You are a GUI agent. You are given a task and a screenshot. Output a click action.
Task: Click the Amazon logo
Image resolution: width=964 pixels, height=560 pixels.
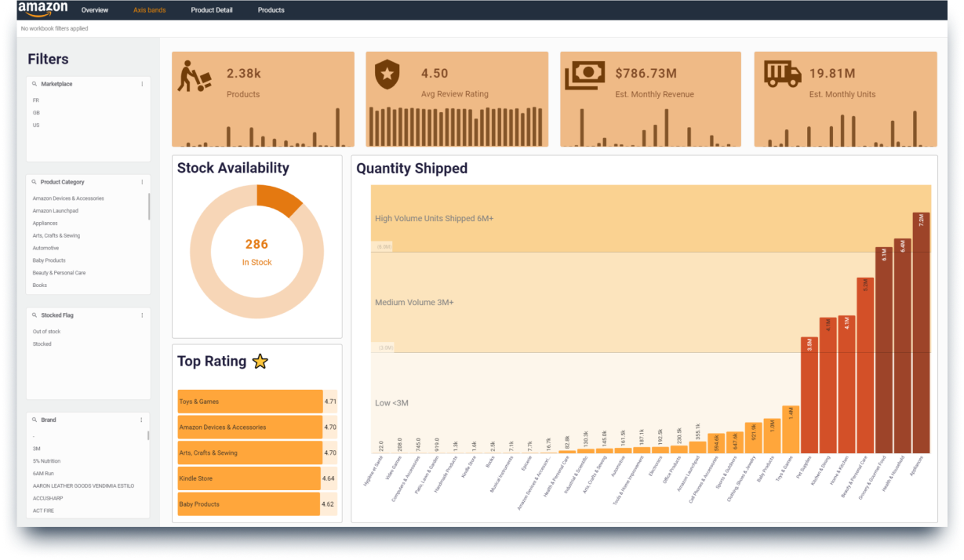point(42,9)
